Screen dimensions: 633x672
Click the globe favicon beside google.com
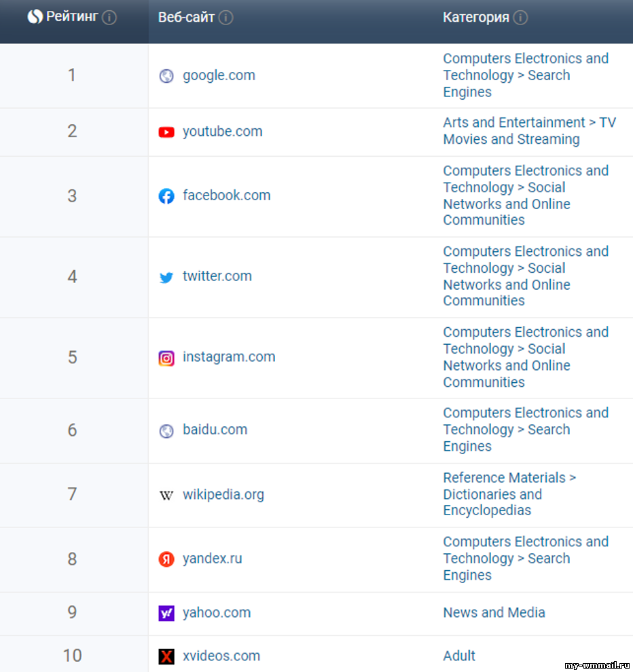pyautogui.click(x=166, y=76)
